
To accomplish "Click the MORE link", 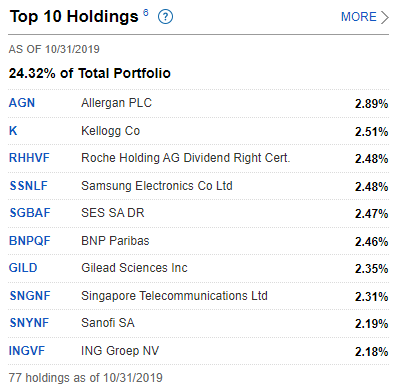I will pyautogui.click(x=358, y=17).
